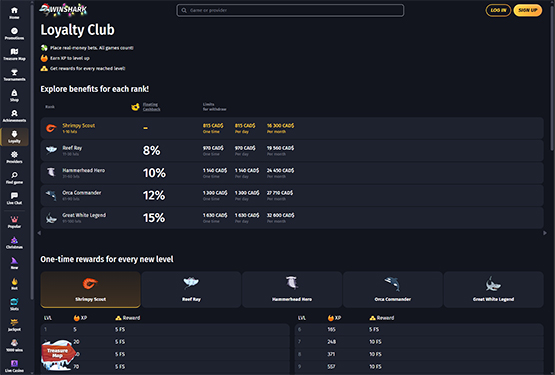Screen dimensions: 555x375
Task: Click the level 7 XP value 248
Action: pyautogui.click(x=331, y=342)
